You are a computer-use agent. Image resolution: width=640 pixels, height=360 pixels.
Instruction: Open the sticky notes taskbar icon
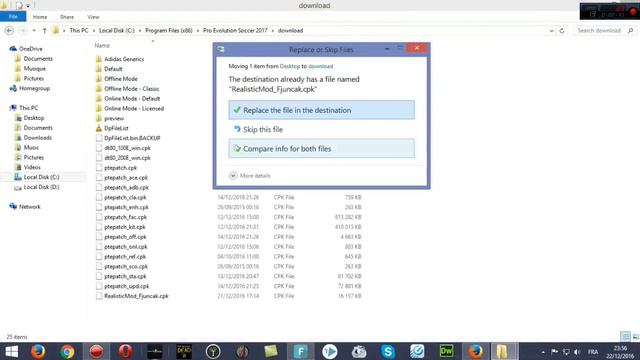pyautogui.click(x=271, y=351)
